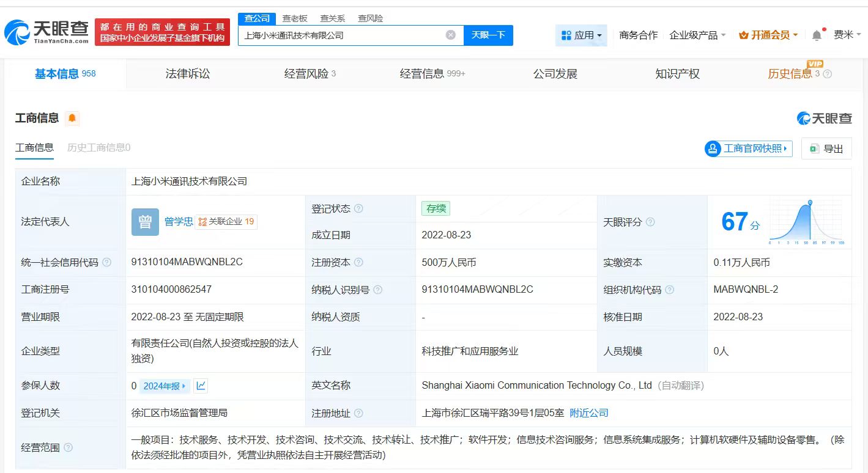Image resolution: width=868 pixels, height=473 pixels.
Task: Select the 查关系 search tab
Action: [x=332, y=18]
